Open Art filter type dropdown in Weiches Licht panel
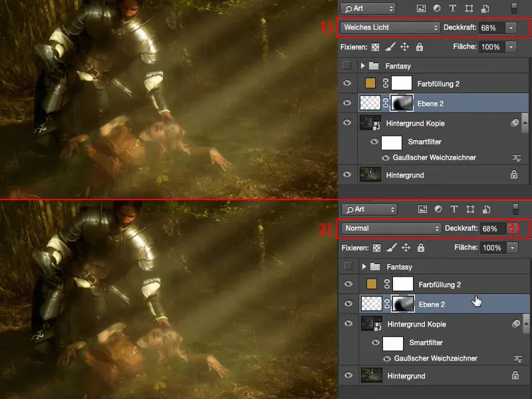This screenshot has height=399, width=532. pyautogui.click(x=368, y=9)
